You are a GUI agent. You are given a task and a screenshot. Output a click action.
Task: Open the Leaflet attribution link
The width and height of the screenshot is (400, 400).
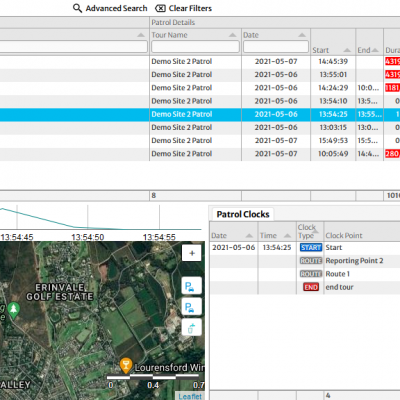190,396
